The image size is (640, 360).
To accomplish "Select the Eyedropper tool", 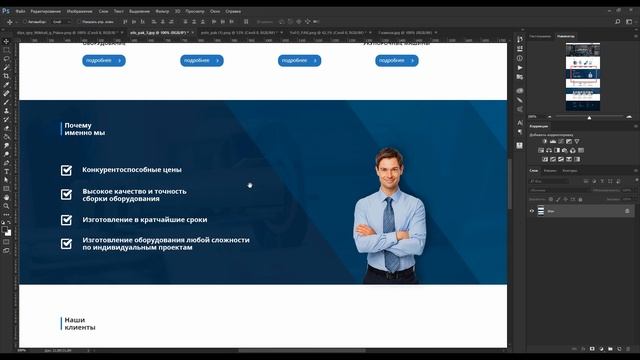I will tap(6, 84).
